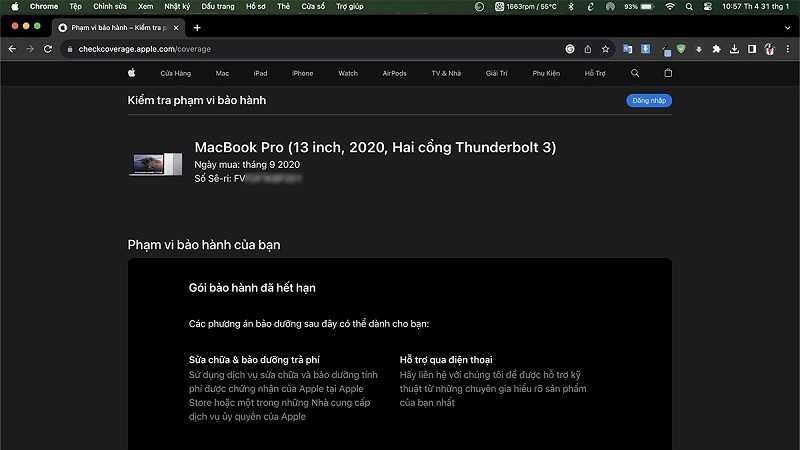Click the MacBook Pro product thumbnail
The image size is (800, 450).
click(x=156, y=164)
